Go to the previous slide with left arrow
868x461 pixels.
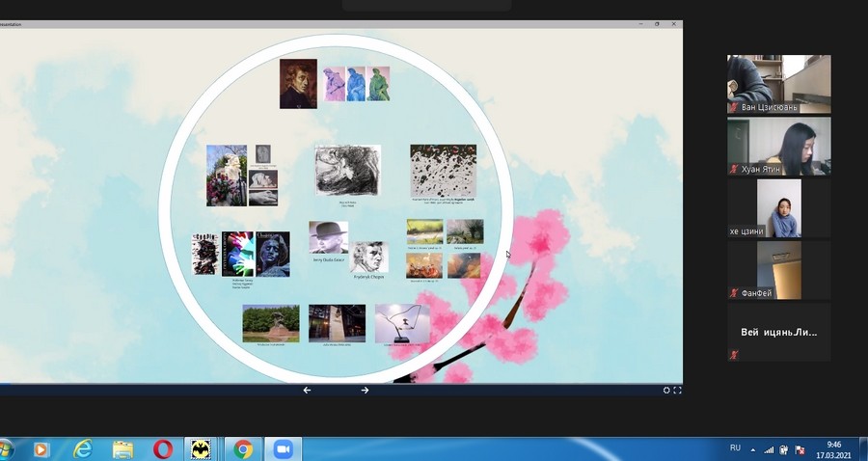pos(307,391)
